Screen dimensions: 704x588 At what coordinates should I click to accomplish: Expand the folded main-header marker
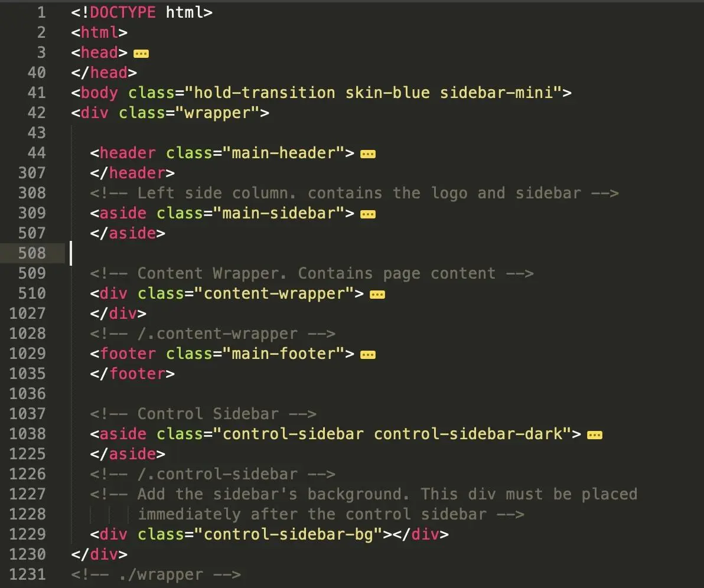click(368, 154)
